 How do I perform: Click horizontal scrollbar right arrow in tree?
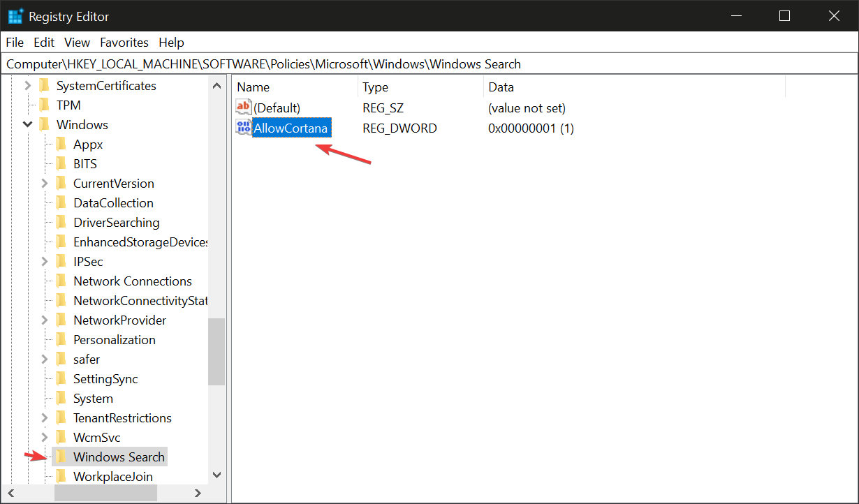point(196,493)
